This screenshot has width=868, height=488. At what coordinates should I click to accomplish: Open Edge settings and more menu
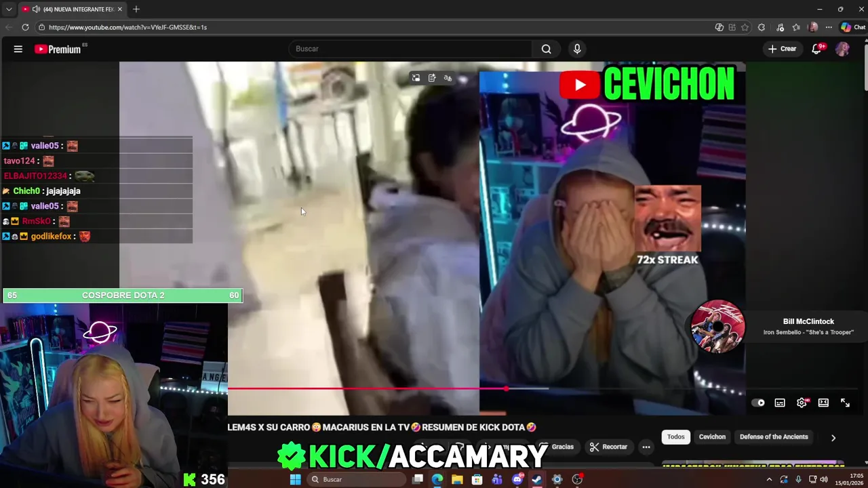tap(829, 27)
